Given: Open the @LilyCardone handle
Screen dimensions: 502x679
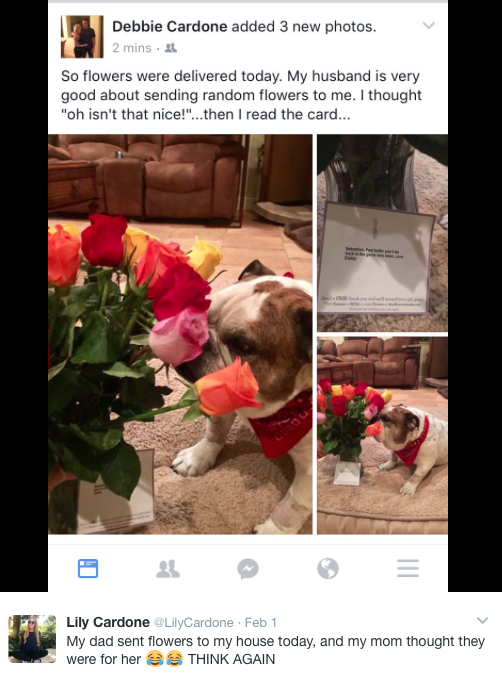Looking at the screenshot, I should (194, 623).
